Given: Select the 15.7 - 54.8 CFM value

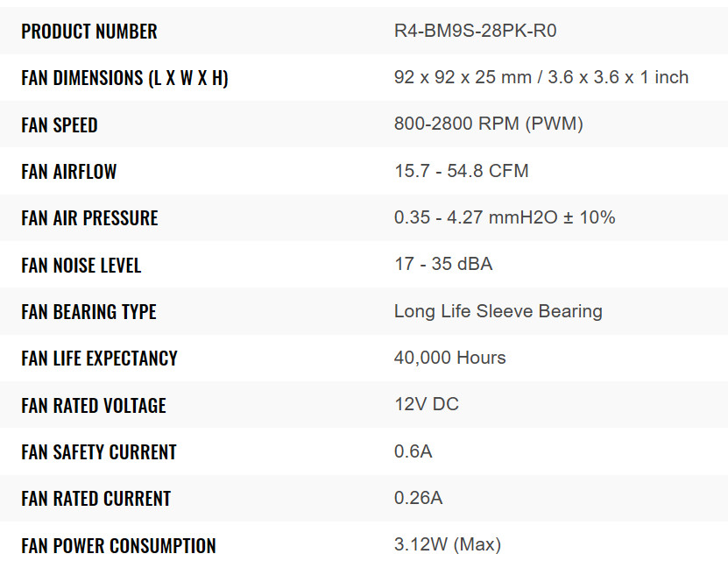Looking at the screenshot, I should pyautogui.click(x=461, y=171).
